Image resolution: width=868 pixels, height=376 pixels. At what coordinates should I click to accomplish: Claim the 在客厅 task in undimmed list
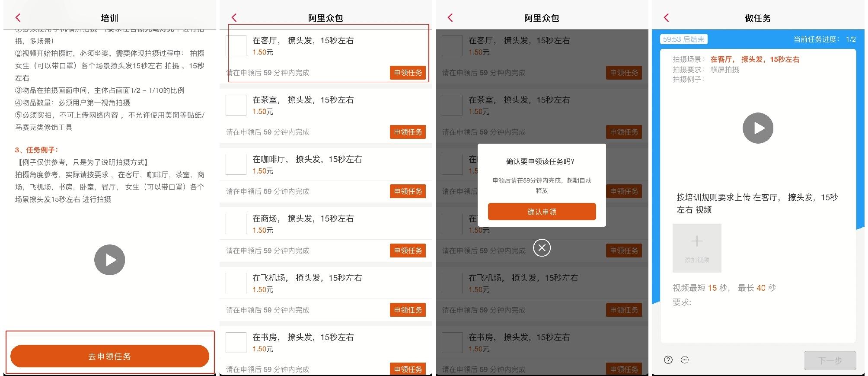pos(408,73)
